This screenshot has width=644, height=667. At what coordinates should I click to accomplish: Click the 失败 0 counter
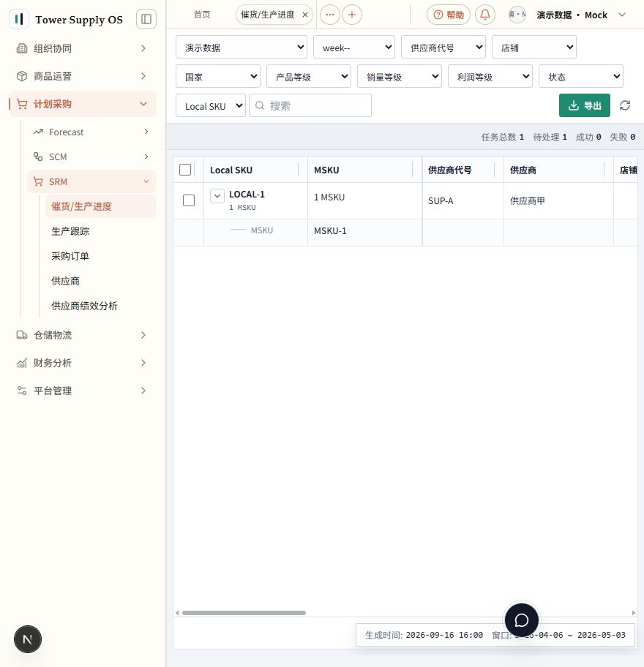click(x=622, y=137)
